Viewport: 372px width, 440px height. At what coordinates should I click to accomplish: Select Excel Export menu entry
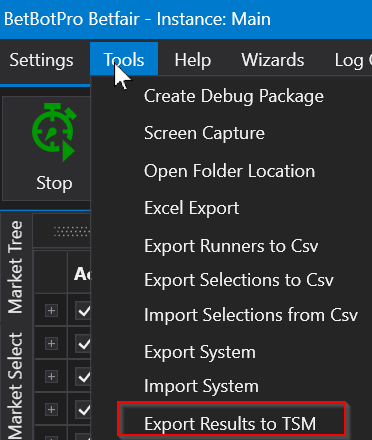[x=192, y=208]
